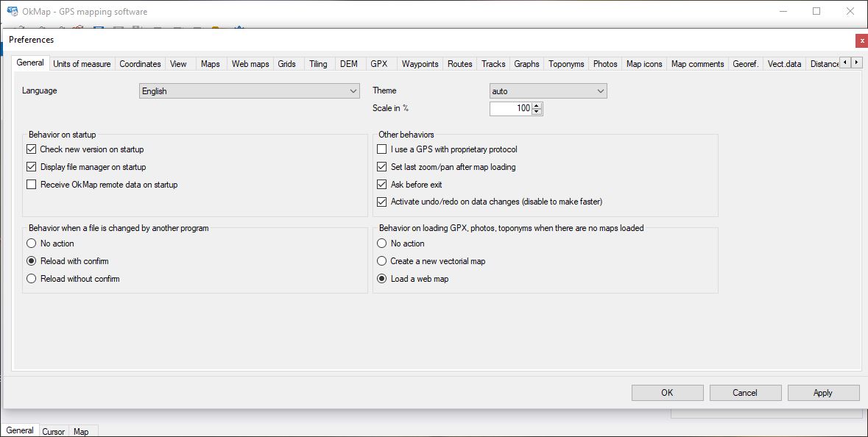Screen dimensions: 868x437
Task: Click the OK button
Action: 667,393
